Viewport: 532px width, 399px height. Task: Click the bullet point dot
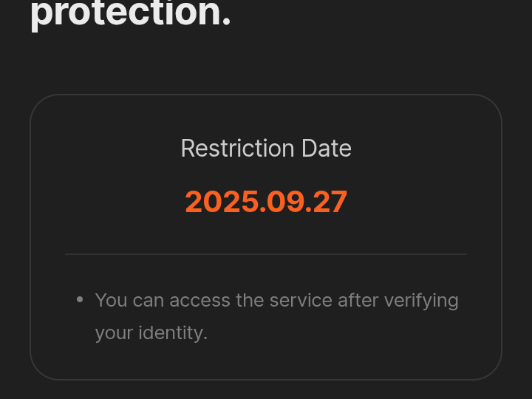point(80,300)
